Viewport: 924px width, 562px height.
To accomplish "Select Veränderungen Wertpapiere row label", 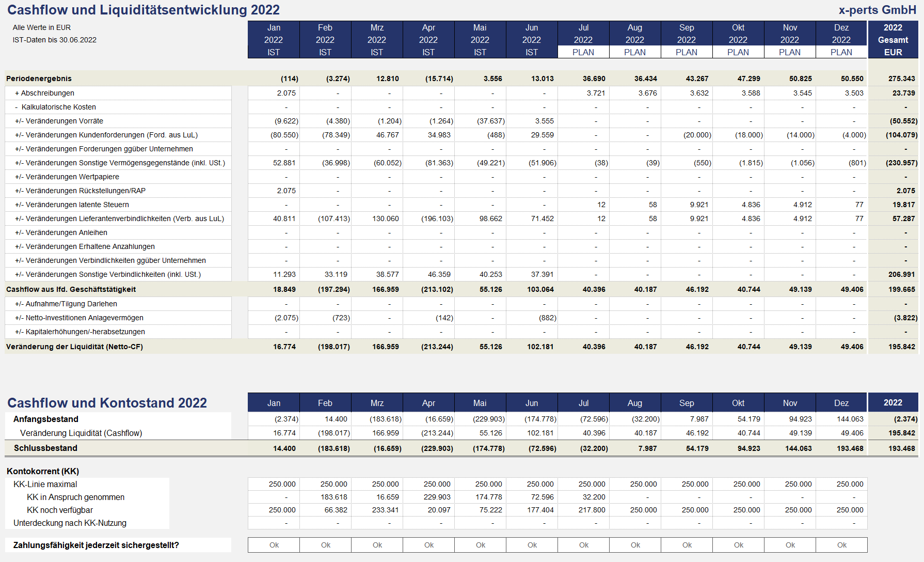I will 67,177.
